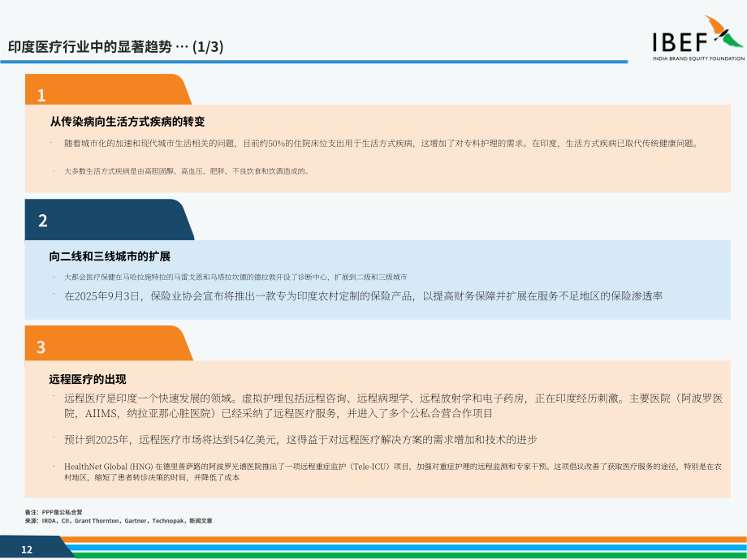Screen dimensions: 747x560
Task: Click the bullet beginning 大多数生活方式疾病
Action: pyautogui.click(x=187, y=171)
